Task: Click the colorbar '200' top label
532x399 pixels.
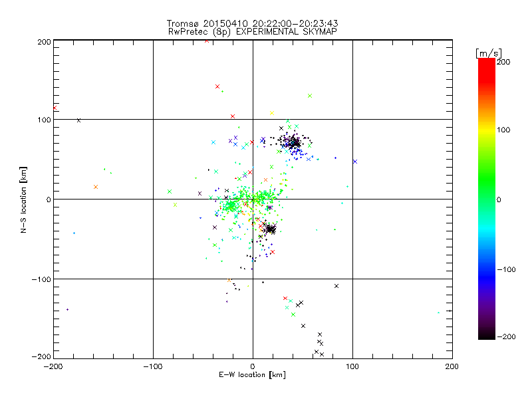Action: click(x=503, y=62)
